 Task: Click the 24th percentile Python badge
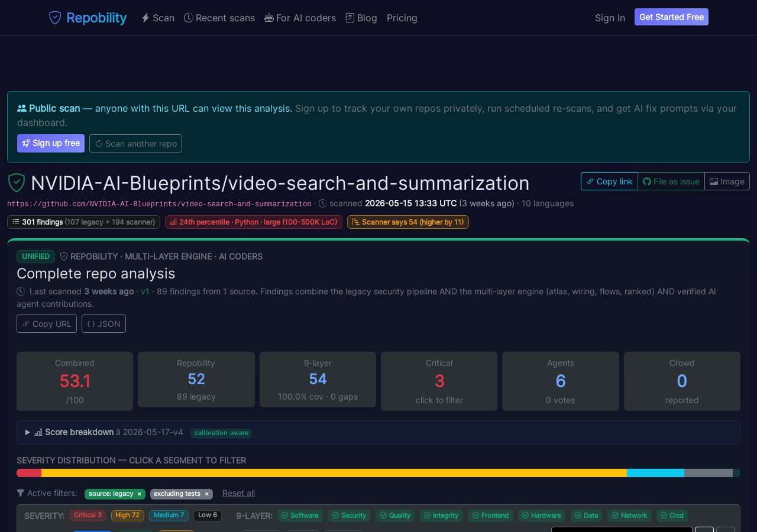pyautogui.click(x=254, y=222)
